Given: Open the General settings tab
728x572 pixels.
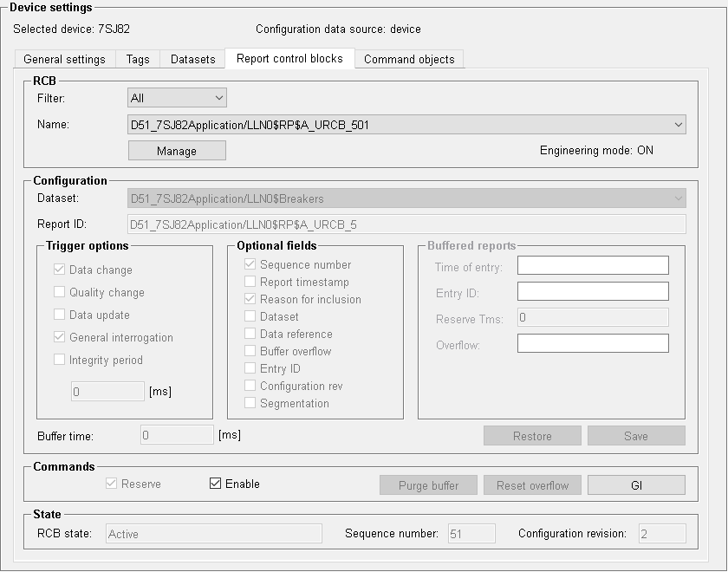Looking at the screenshot, I should click(64, 59).
